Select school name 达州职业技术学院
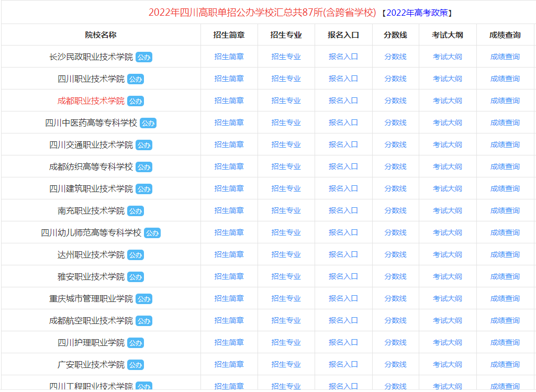This screenshot has width=536, height=392. [x=91, y=254]
